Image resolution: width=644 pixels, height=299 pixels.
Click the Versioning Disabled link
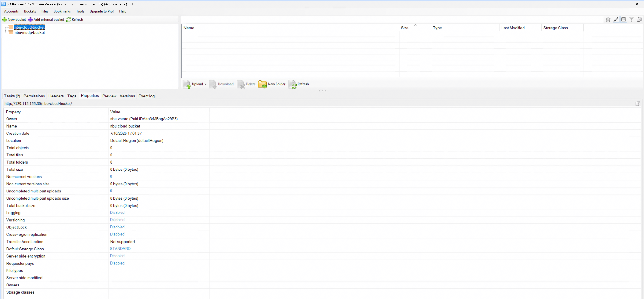pos(117,220)
